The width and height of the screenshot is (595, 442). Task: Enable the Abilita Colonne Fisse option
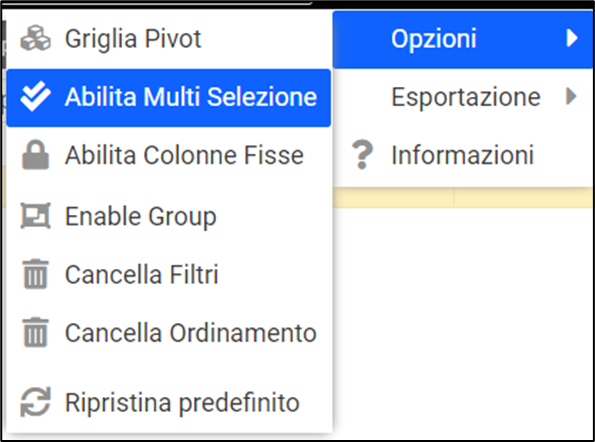point(168,156)
